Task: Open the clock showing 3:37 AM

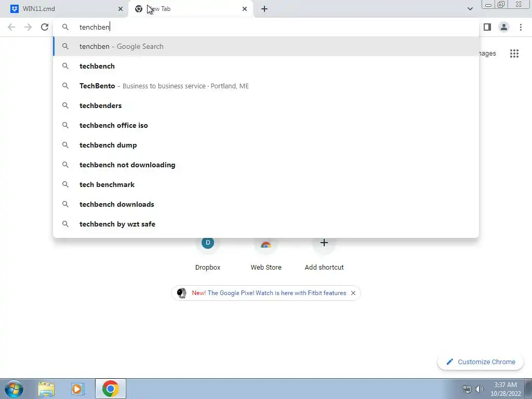Action: 506,389
